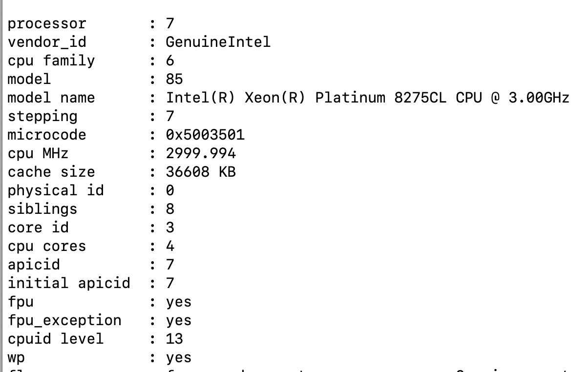Click the cpu MHz value 2999.994

(x=201, y=153)
